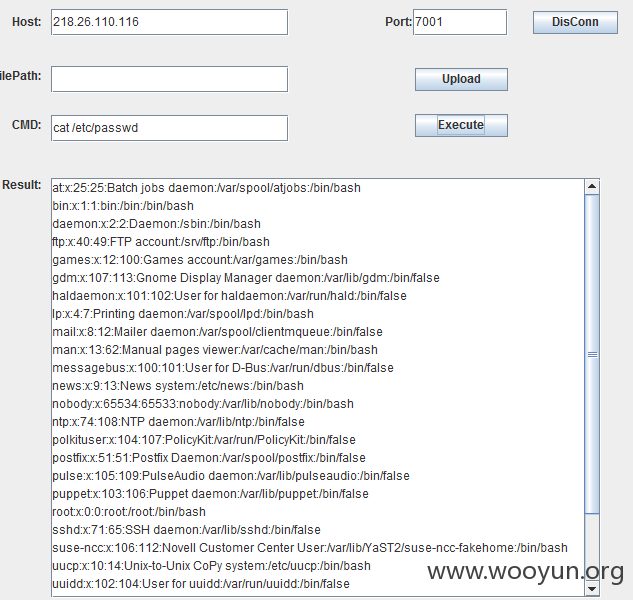Screen dimensions: 633x600
Task: Select the lp Printing daemon line
Action: click(x=183, y=314)
